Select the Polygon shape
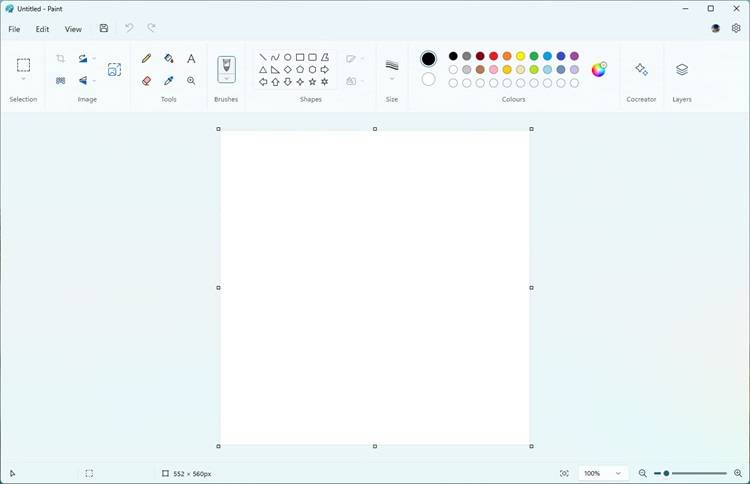Viewport: 750px width, 484px height. click(325, 57)
